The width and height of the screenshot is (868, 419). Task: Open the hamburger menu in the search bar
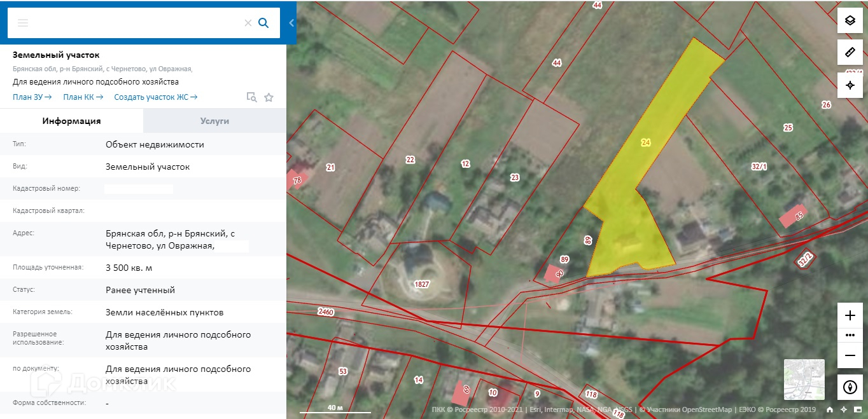tap(23, 23)
